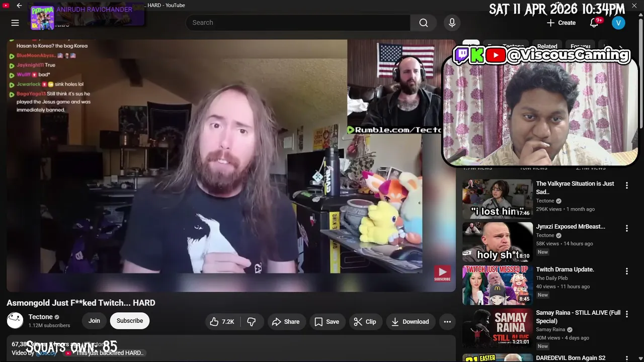
Task: Open Samay Raina channel name link
Action: tap(550, 330)
